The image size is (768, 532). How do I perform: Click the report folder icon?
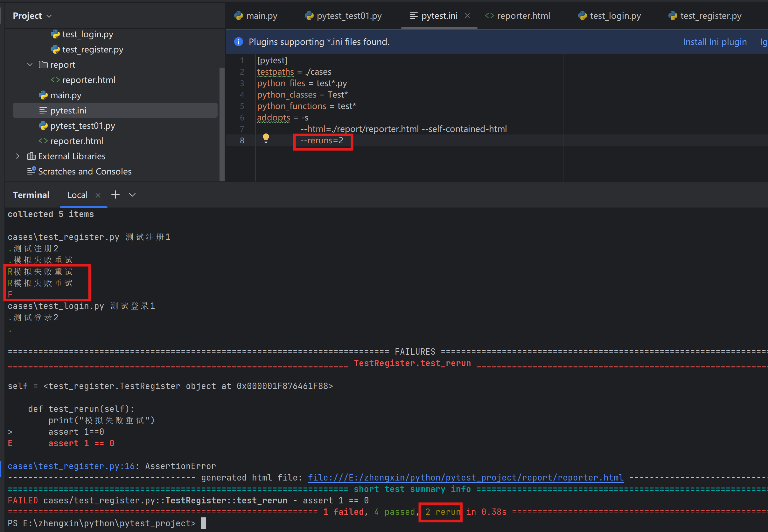pyautogui.click(x=43, y=65)
